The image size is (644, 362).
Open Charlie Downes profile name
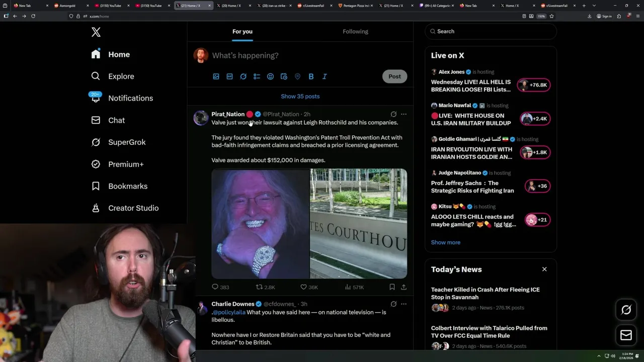coord(233,304)
